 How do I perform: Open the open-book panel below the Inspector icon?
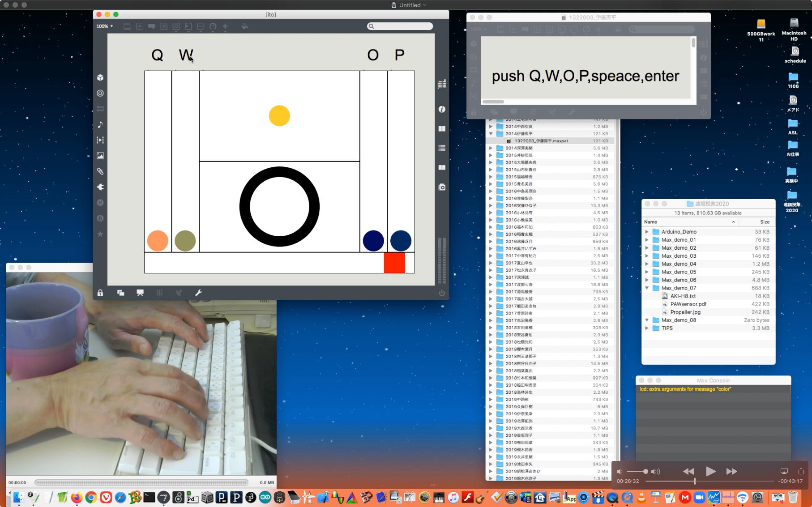(x=442, y=129)
